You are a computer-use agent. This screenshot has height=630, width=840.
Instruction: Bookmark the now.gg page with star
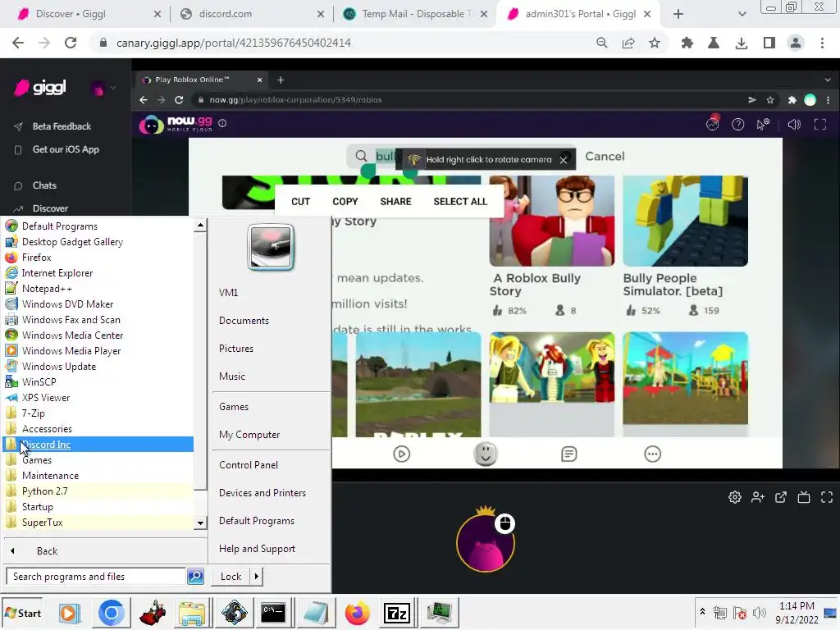pos(769,99)
